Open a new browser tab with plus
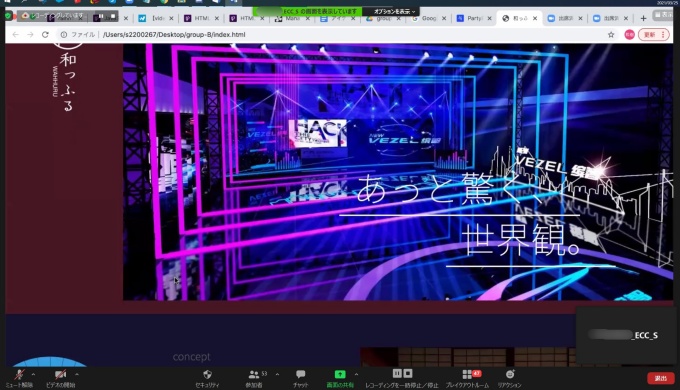This screenshot has height=390, width=680. click(x=644, y=18)
